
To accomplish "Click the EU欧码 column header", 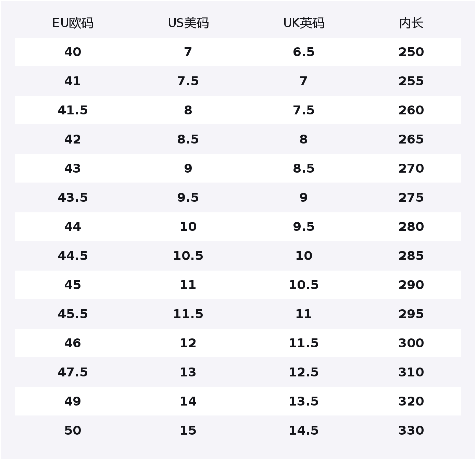I will point(73,23).
